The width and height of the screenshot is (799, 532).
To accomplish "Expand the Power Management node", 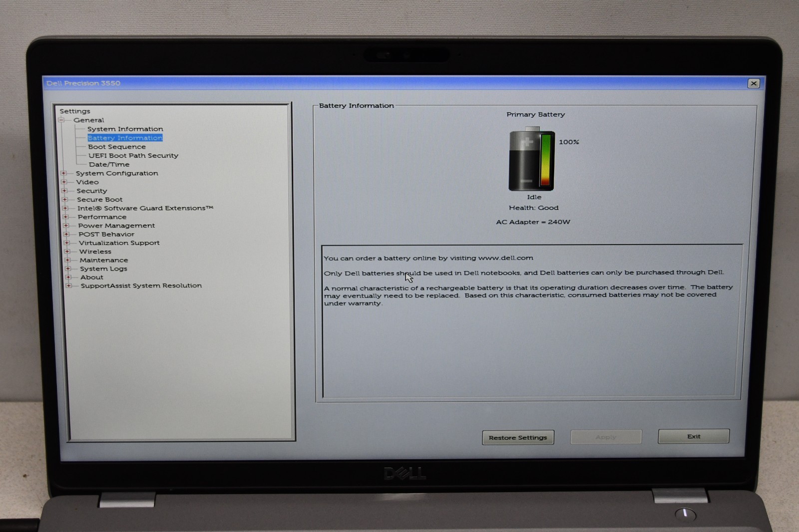I will pyautogui.click(x=66, y=226).
